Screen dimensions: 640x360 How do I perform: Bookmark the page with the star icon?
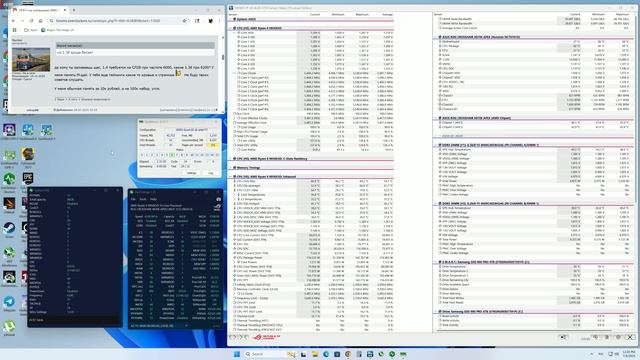click(184, 21)
